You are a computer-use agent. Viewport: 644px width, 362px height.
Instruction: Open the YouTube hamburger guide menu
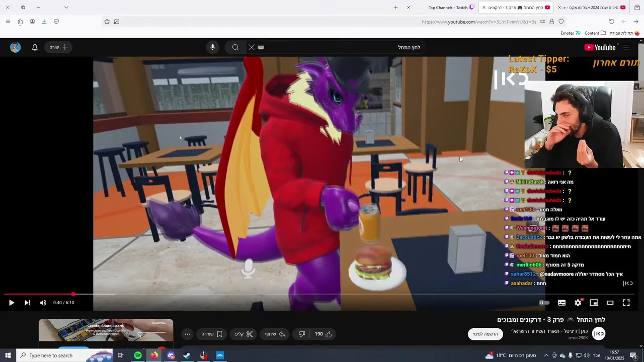point(626,47)
